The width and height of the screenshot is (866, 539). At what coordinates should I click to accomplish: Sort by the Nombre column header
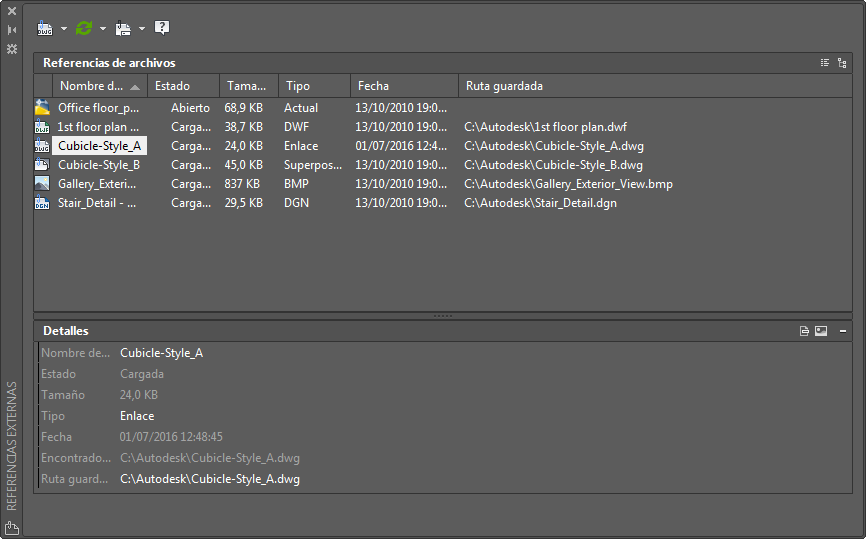click(x=92, y=86)
